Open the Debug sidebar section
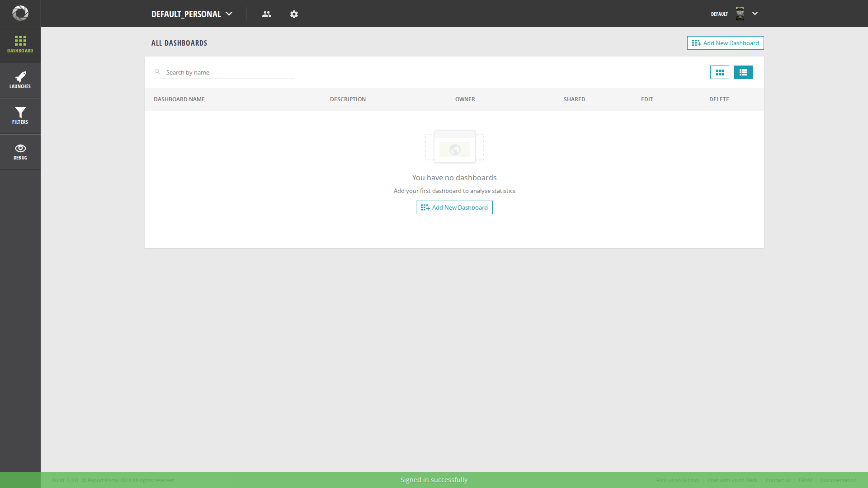 click(20, 152)
